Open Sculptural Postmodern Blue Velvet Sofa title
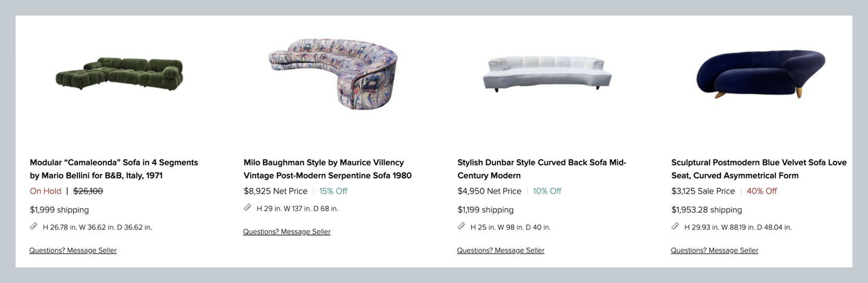 (759, 169)
